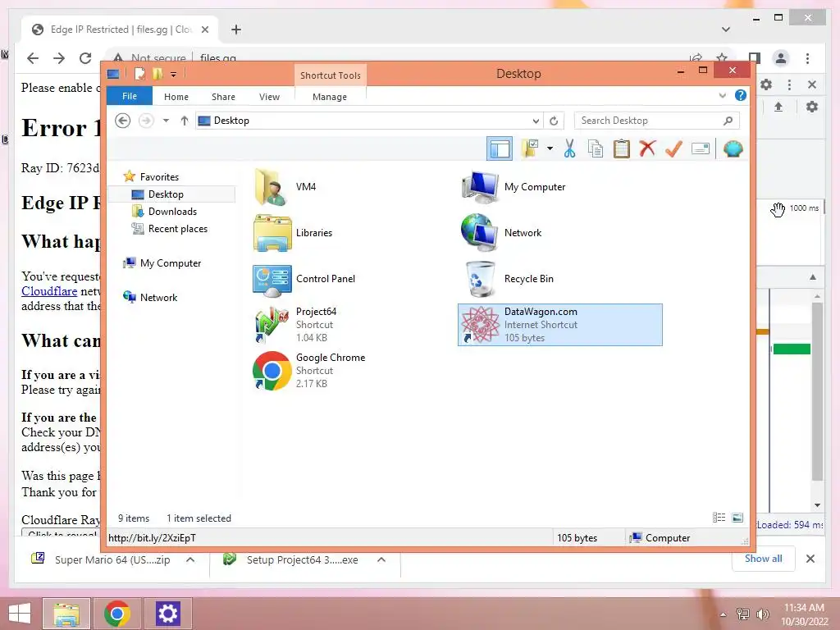Go up one folder level

pos(185,121)
